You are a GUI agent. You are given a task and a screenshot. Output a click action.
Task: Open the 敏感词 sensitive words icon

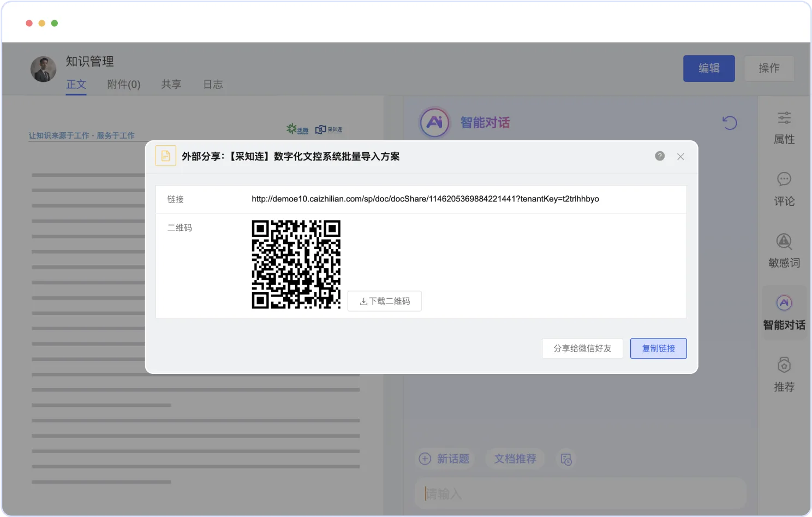[784, 252]
